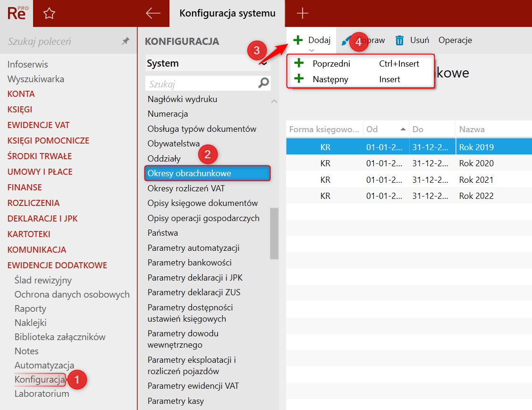
Task: Expand the UMOWY I PŁACE section
Action: (40, 172)
